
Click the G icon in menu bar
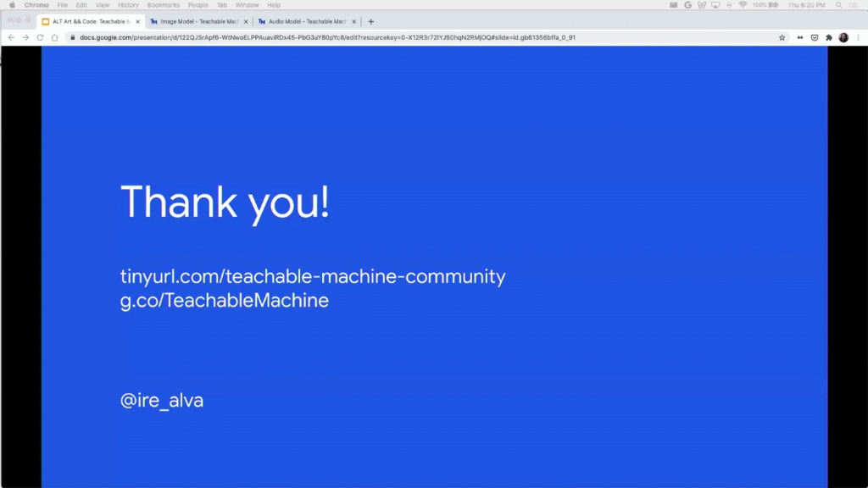[687, 5]
